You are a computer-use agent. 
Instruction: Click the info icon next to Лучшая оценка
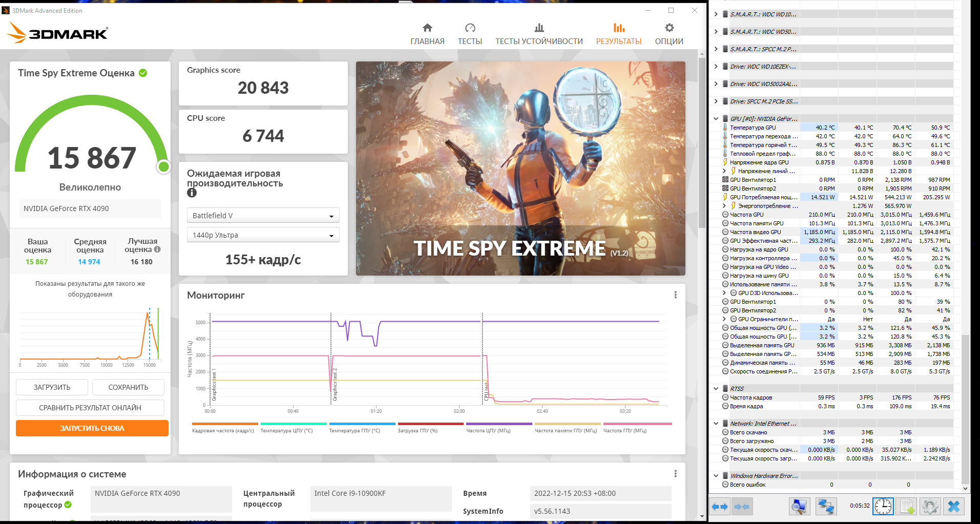pos(157,249)
